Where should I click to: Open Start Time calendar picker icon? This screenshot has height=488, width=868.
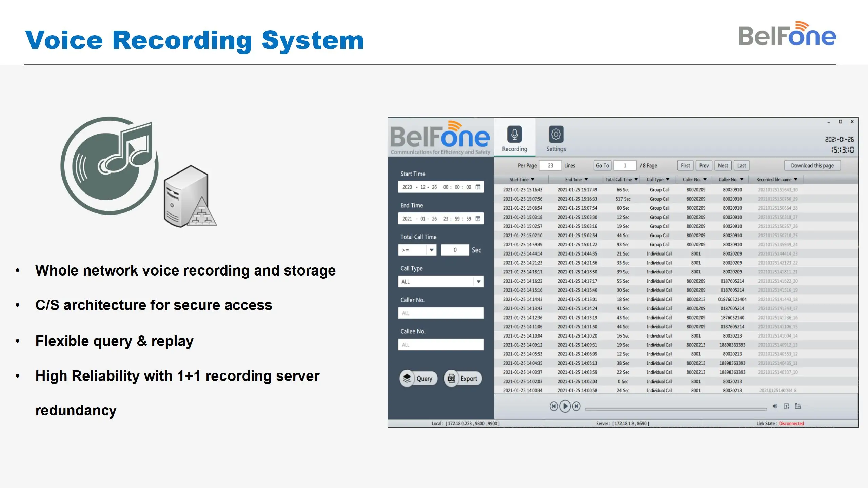coord(478,187)
